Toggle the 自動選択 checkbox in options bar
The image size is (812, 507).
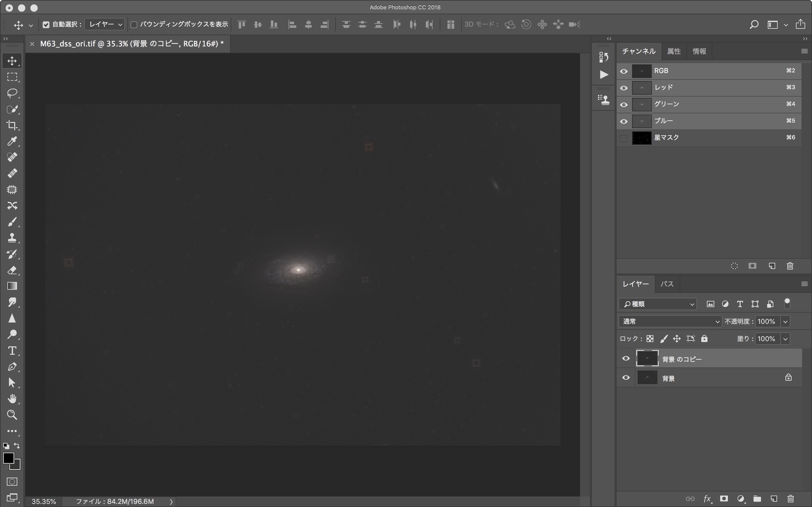pyautogui.click(x=46, y=24)
